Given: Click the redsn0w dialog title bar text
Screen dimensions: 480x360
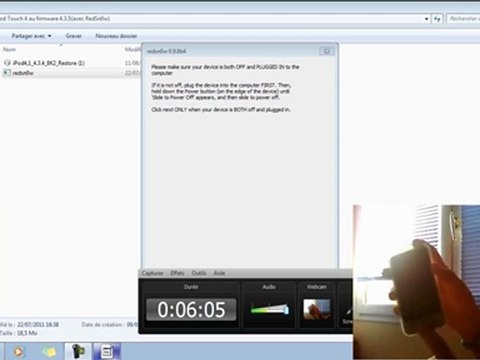Looking at the screenshot, I should [x=166, y=51].
